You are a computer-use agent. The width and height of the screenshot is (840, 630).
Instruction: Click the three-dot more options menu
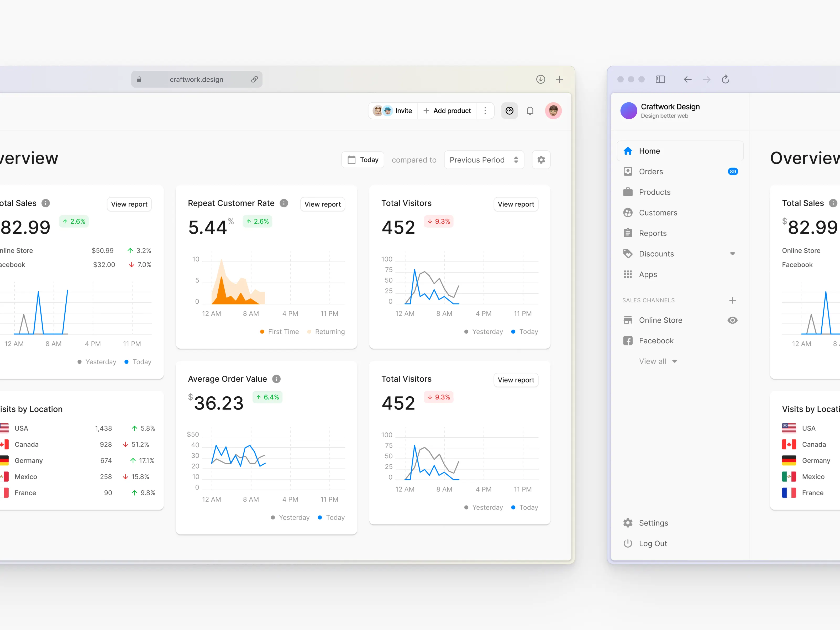coord(485,111)
